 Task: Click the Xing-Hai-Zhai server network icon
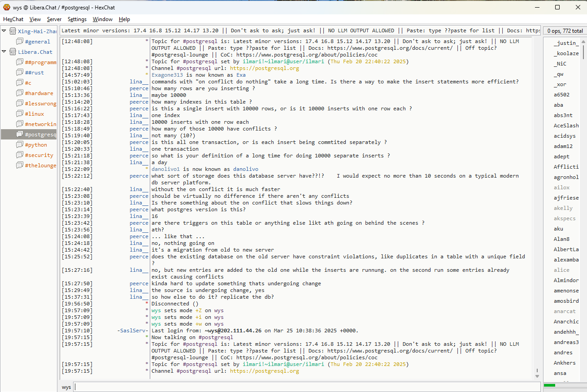point(13,31)
